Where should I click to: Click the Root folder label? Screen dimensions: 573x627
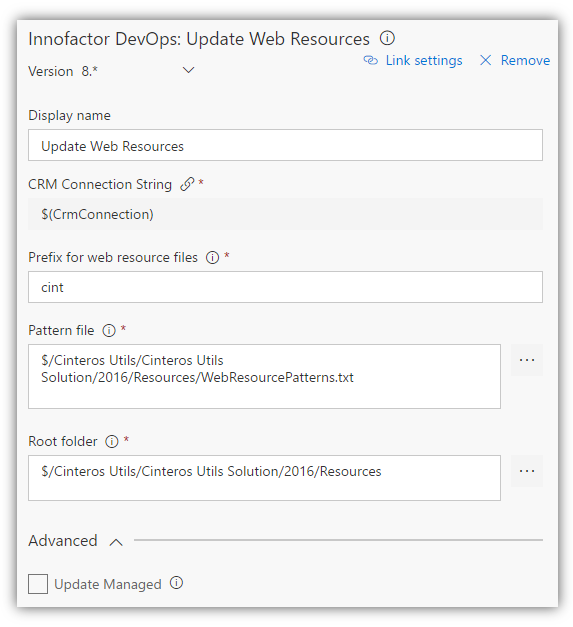63,441
